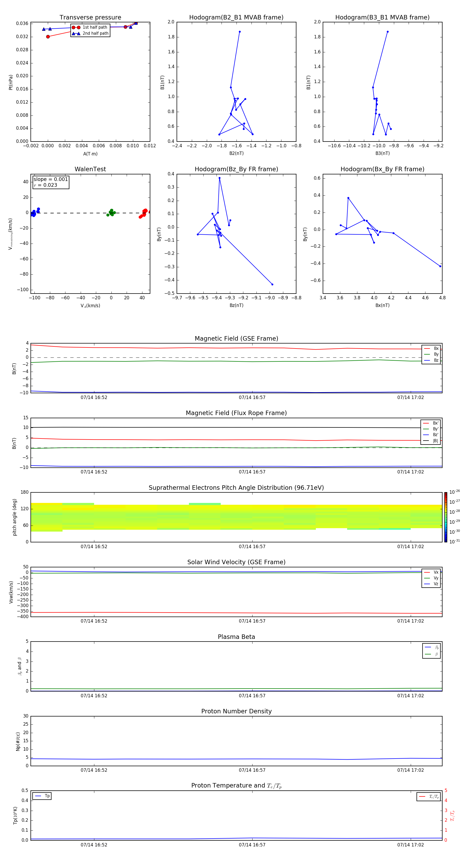
Task: Click '1st half path' legend entry
Action: coord(90,27)
